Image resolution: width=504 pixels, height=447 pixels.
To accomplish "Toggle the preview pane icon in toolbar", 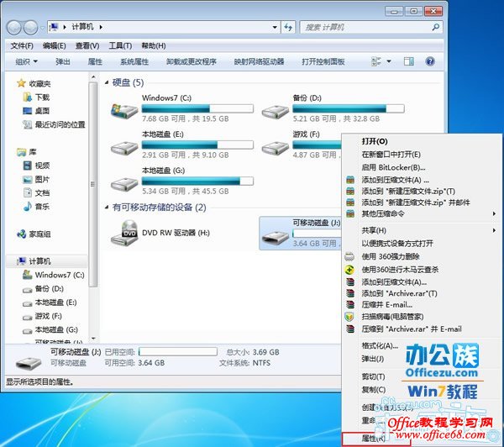I will pyautogui.click(x=412, y=61).
